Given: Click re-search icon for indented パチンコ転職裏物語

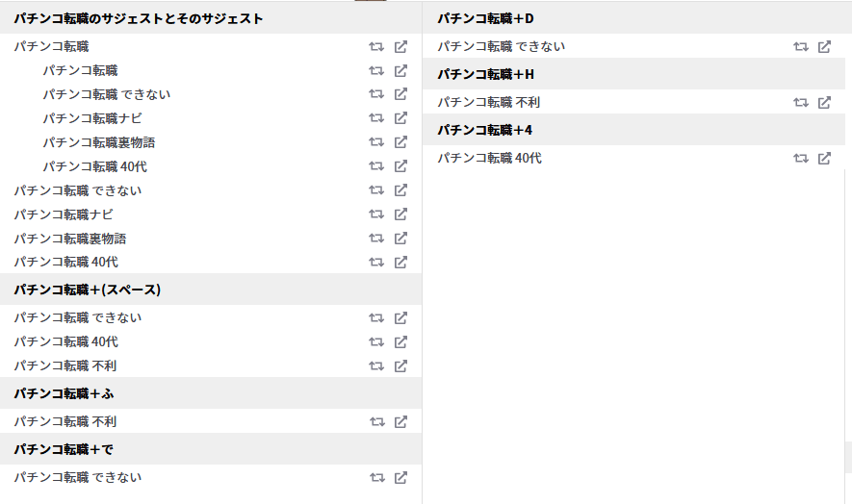Looking at the screenshot, I should (x=376, y=142).
